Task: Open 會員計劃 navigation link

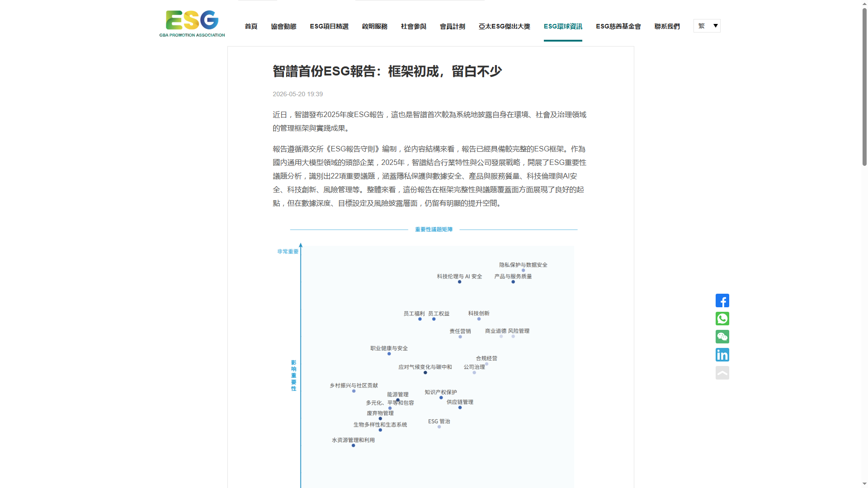Action: pos(453,26)
